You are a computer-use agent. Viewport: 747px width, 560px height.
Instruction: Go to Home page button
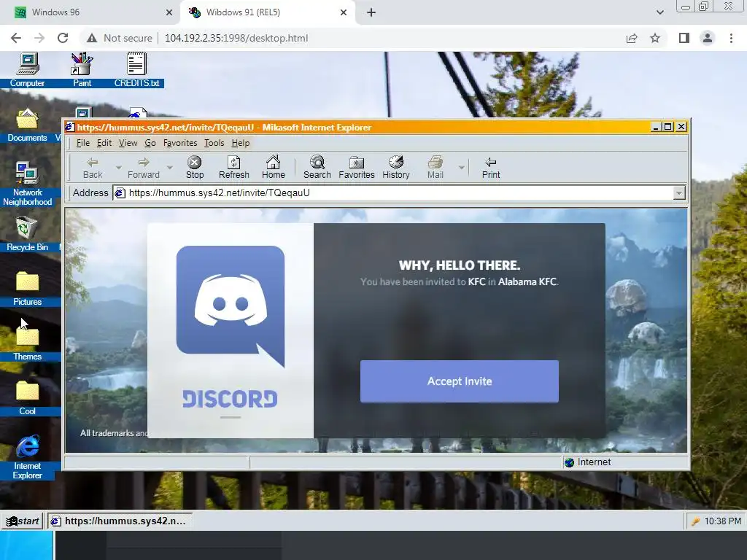point(273,168)
